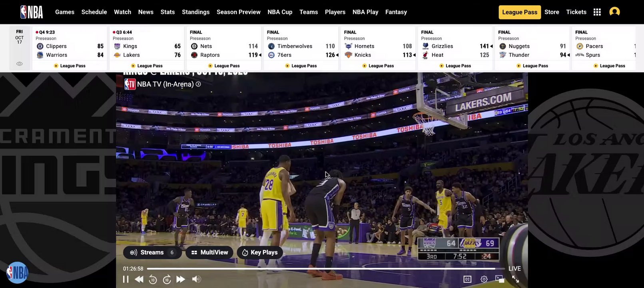Open the user profile avatar icon

tap(614, 12)
